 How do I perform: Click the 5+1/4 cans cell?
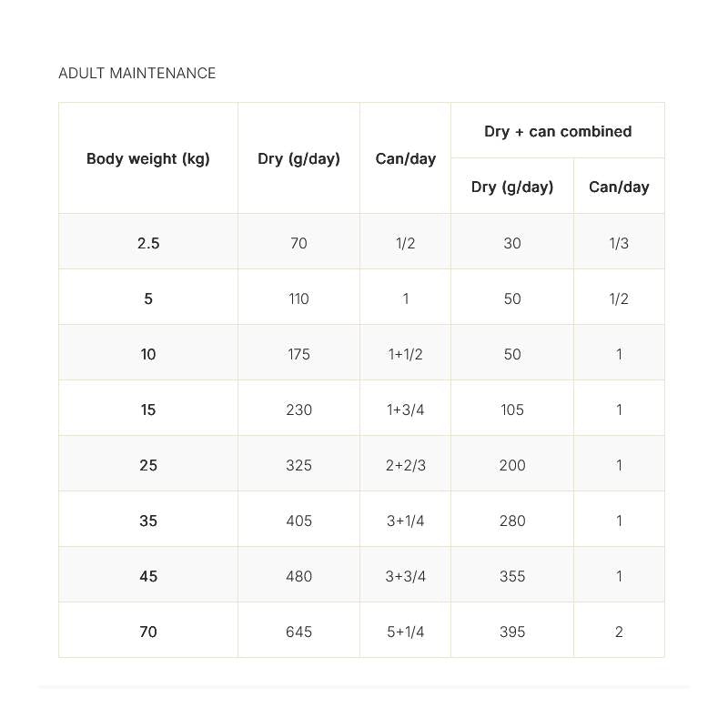click(x=405, y=632)
